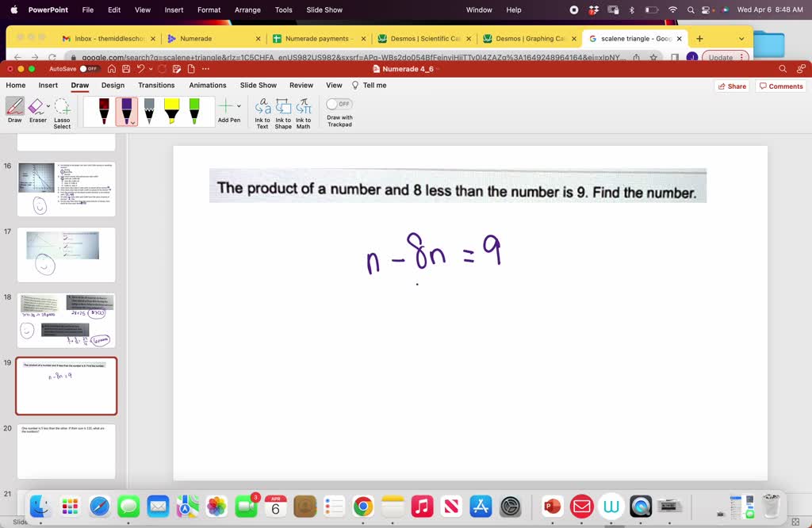Click the Chrome Update button

point(725,57)
